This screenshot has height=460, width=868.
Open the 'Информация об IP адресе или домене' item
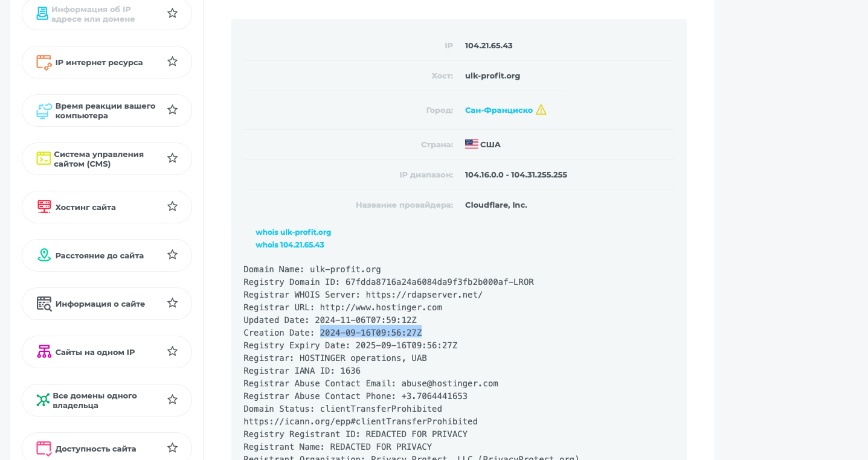click(107, 14)
